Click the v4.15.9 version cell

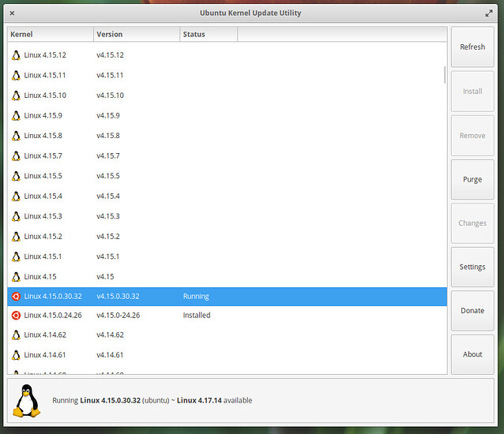[x=108, y=115]
